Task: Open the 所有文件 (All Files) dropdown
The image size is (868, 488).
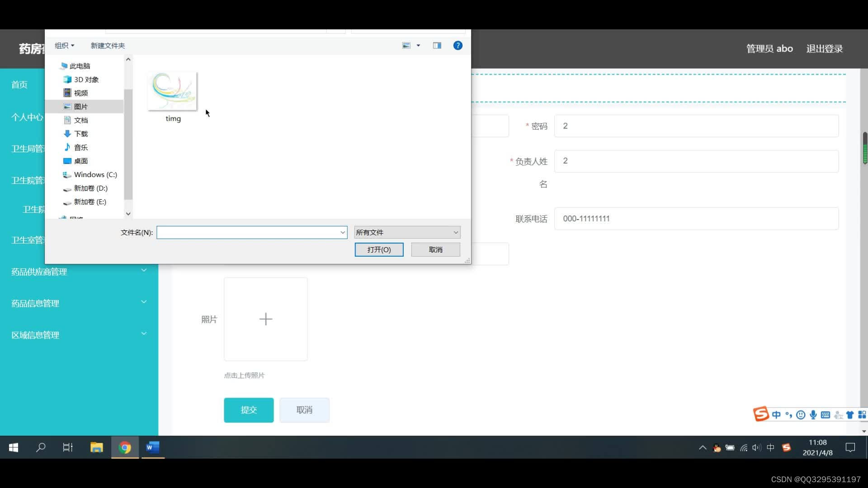Action: click(x=406, y=232)
